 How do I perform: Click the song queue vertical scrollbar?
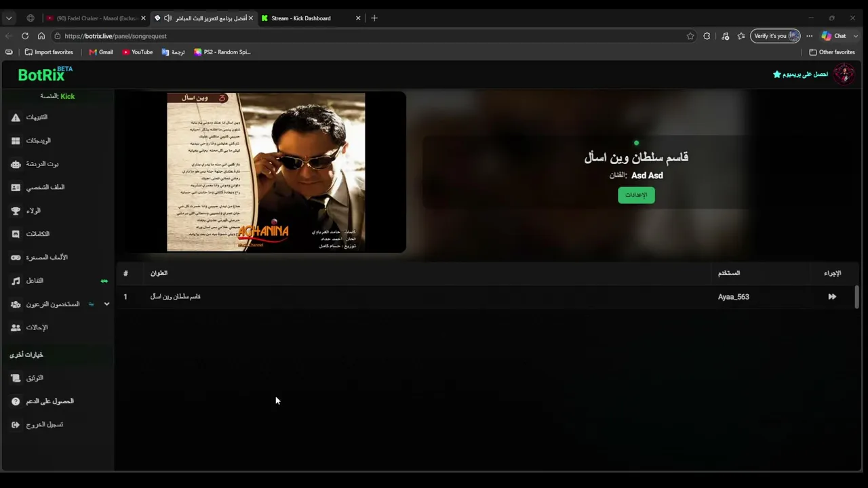[x=856, y=297]
